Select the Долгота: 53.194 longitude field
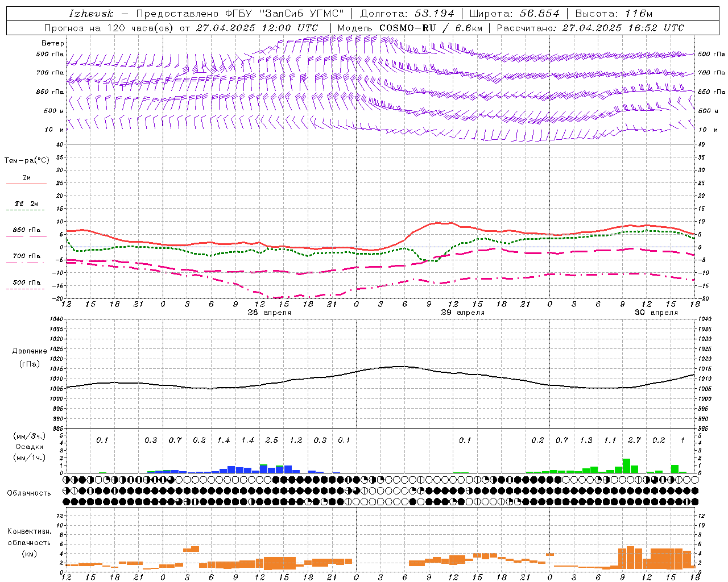This screenshot has height=582, width=728. click(408, 14)
